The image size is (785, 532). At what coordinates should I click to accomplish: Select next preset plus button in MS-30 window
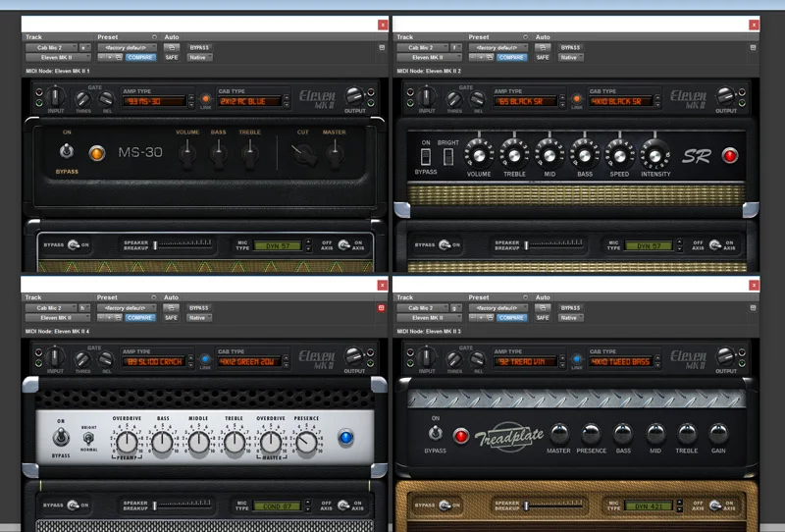pyautogui.click(x=110, y=58)
